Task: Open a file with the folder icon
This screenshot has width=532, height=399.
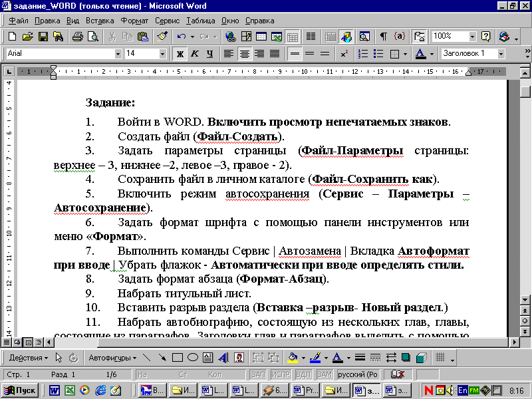Action: pos(28,37)
